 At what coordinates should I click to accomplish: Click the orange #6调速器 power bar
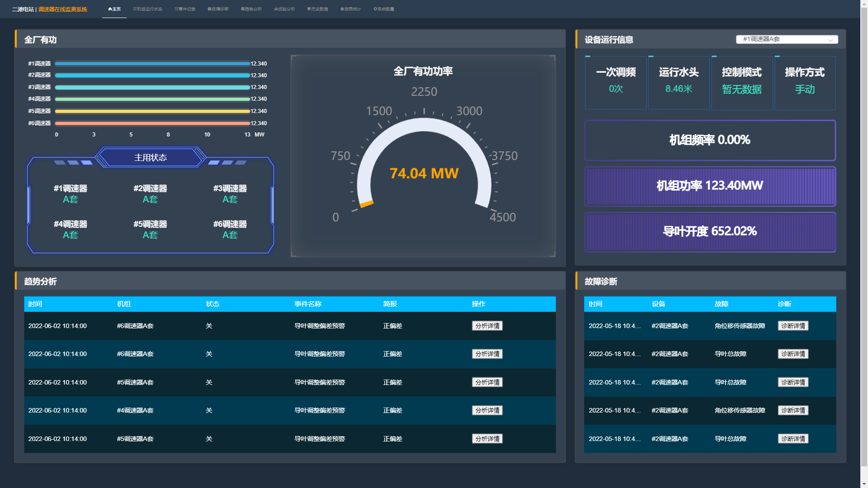(x=152, y=123)
